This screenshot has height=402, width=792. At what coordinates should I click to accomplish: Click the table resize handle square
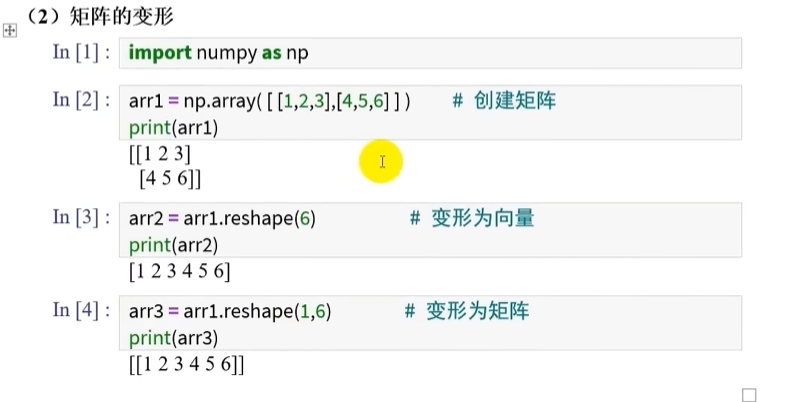tap(749, 394)
